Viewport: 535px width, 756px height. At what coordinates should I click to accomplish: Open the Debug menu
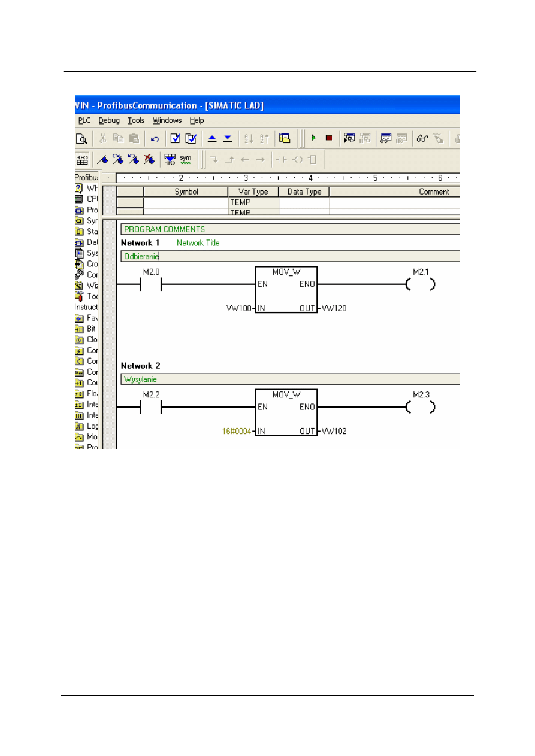click(x=109, y=120)
